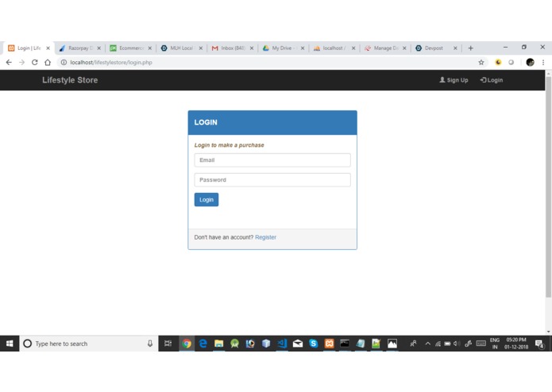Switch to the My Drive tab
The image size is (552, 392).
click(282, 48)
